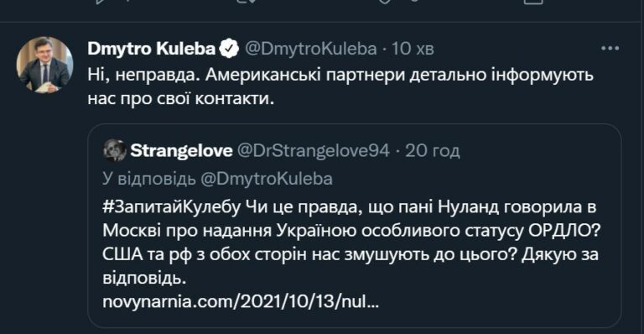
Task: Click the '20 год' timestamp of the quoted tweet
Action: 433,151
